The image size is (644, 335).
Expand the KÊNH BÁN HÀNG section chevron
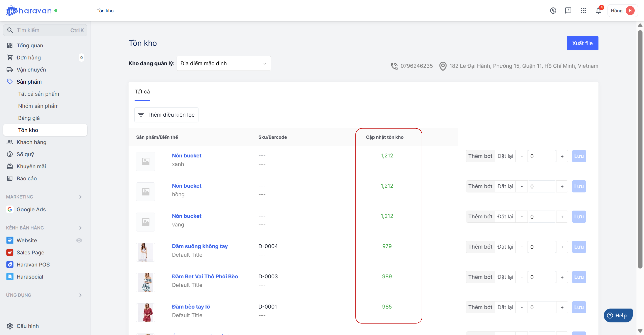tap(80, 228)
